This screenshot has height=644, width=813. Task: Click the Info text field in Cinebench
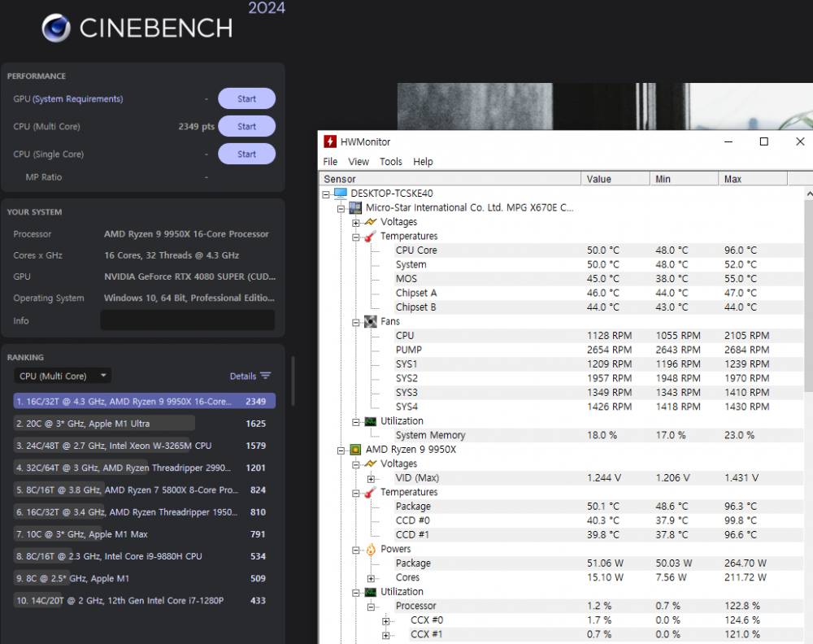point(187,320)
